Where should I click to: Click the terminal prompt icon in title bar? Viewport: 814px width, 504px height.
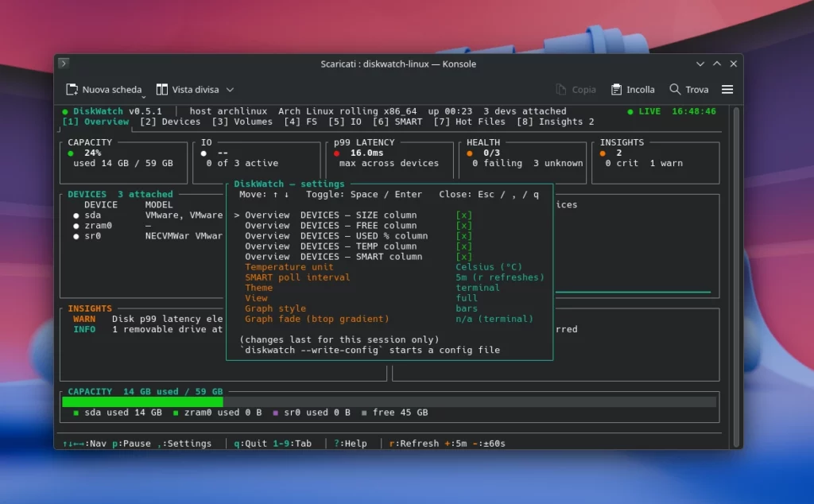coord(64,64)
